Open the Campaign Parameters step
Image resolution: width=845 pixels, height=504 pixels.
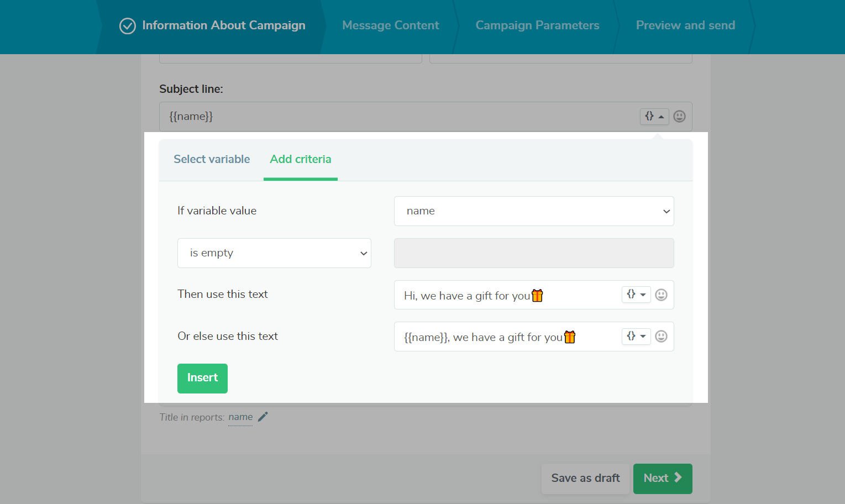click(x=537, y=25)
